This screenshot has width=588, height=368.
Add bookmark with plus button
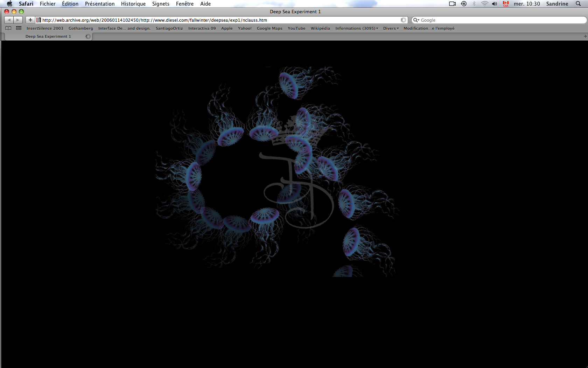(x=30, y=20)
